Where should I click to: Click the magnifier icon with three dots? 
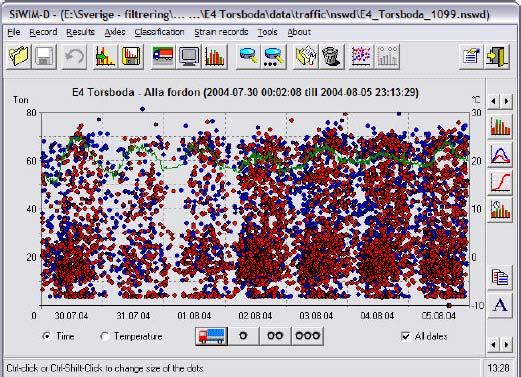tap(274, 56)
